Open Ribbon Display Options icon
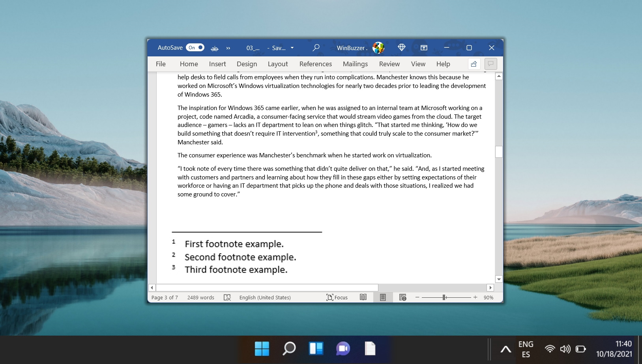This screenshot has height=364, width=642. tap(424, 48)
